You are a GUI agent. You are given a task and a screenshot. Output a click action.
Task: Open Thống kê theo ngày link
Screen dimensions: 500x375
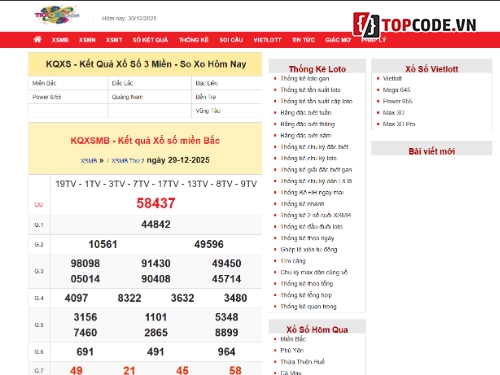pyautogui.click(x=307, y=238)
